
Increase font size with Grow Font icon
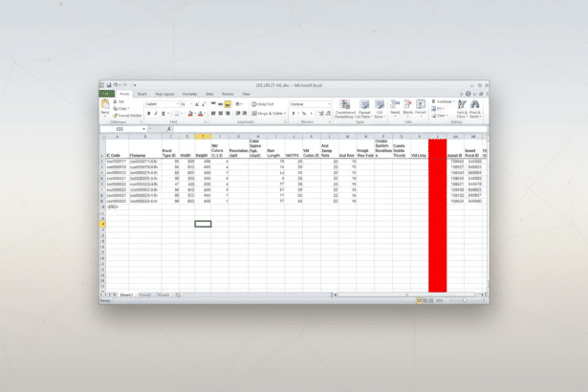pos(197,104)
